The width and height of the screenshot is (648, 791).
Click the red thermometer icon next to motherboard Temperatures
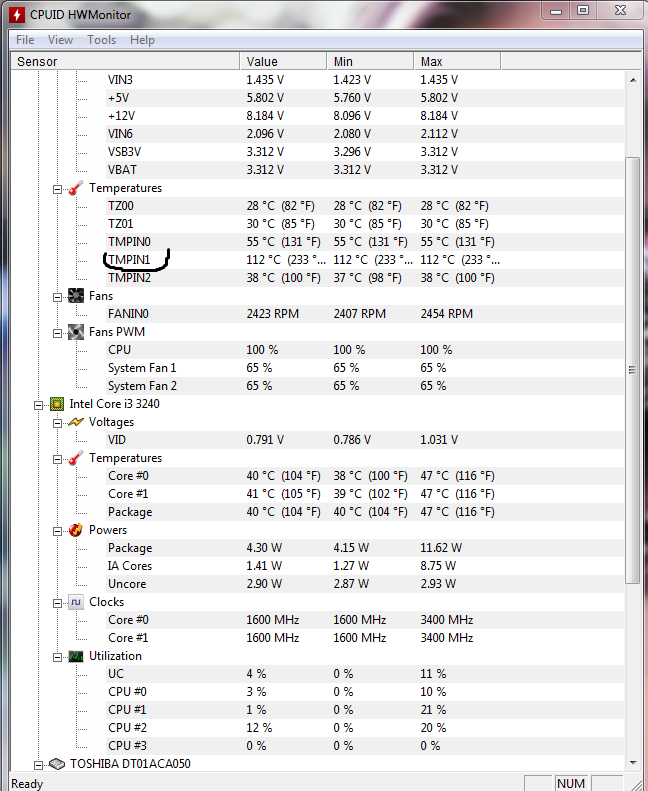tap(76, 188)
